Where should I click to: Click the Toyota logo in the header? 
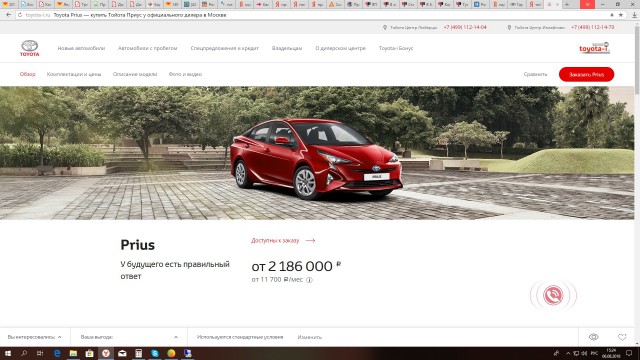pyautogui.click(x=30, y=48)
